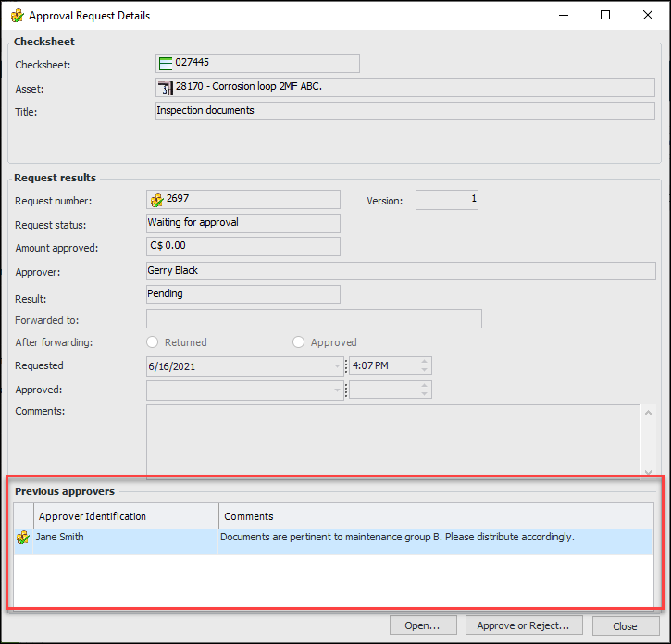
Task: Click the Comments box scrollbar up arrow
Action: [x=648, y=414]
